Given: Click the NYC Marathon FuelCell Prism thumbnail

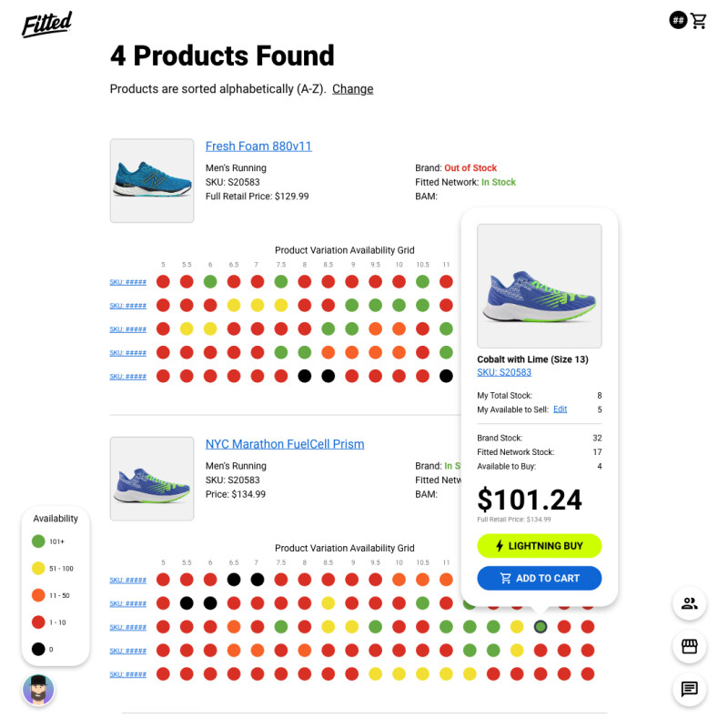Looking at the screenshot, I should pos(152,479).
